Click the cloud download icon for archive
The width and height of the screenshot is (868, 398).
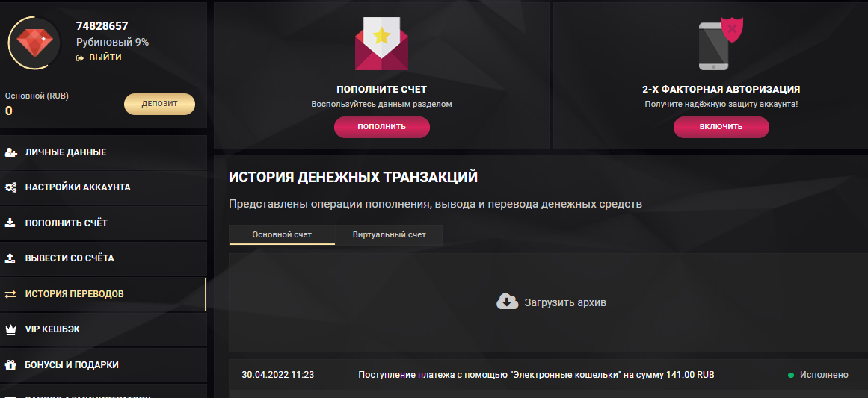(507, 302)
